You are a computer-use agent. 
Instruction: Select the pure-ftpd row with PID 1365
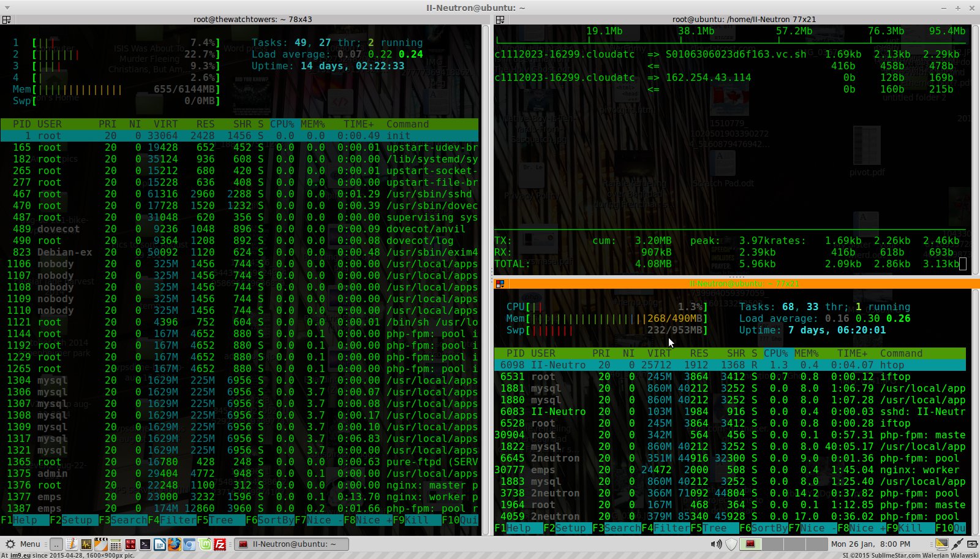(x=239, y=462)
